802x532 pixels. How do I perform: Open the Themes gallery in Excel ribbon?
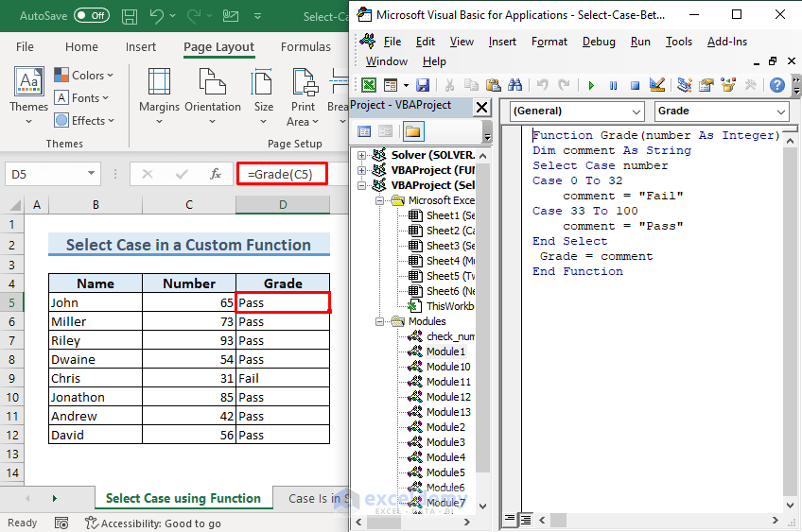coord(28,96)
